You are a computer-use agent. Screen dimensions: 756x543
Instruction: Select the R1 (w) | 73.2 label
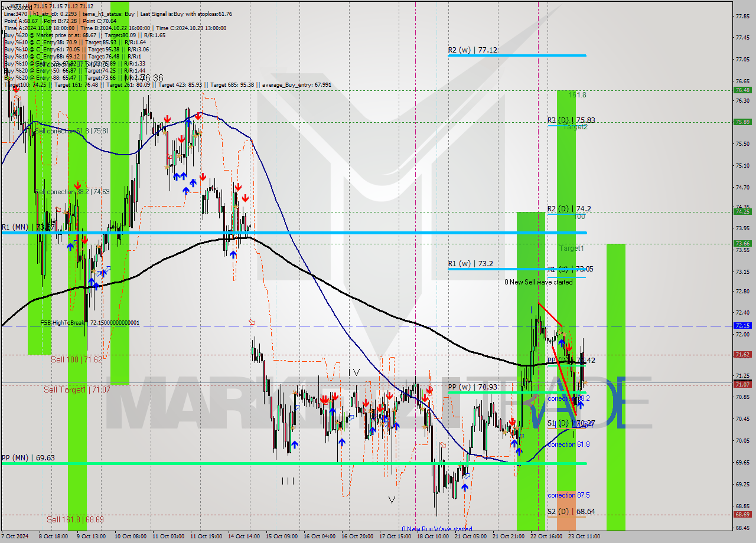tap(470, 264)
